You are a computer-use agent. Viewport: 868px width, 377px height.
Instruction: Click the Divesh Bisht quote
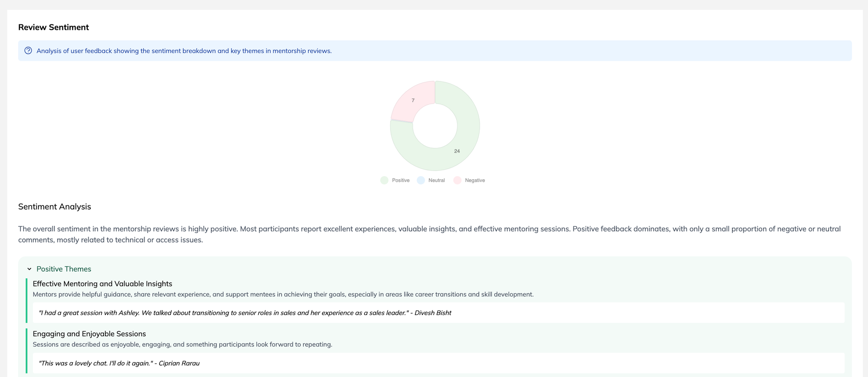[245, 313]
